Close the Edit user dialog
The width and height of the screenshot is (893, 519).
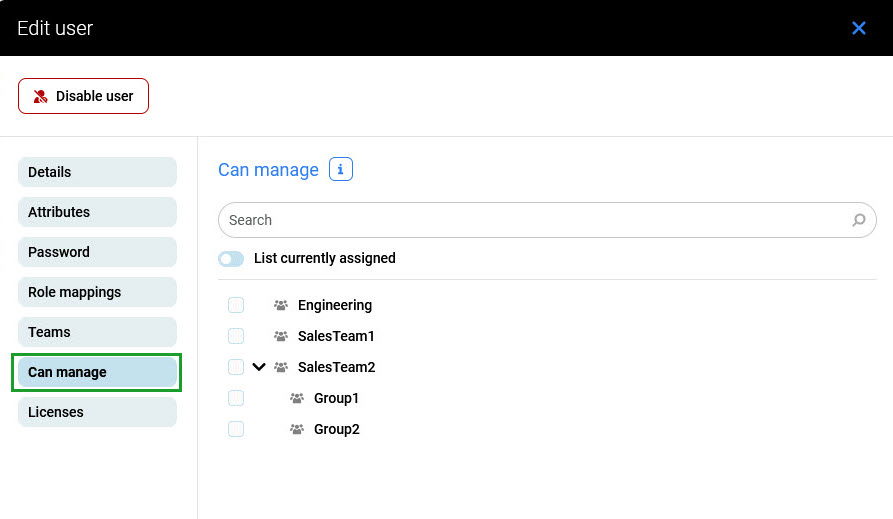click(x=858, y=28)
